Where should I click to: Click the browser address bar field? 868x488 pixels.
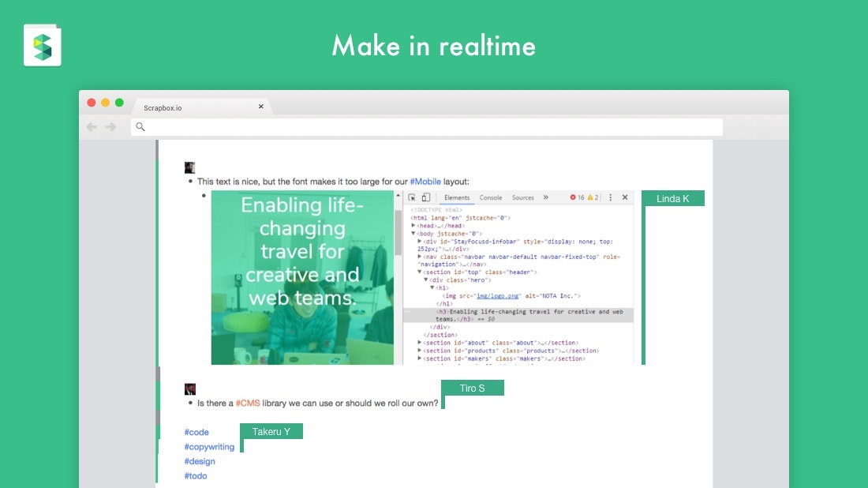pos(427,127)
